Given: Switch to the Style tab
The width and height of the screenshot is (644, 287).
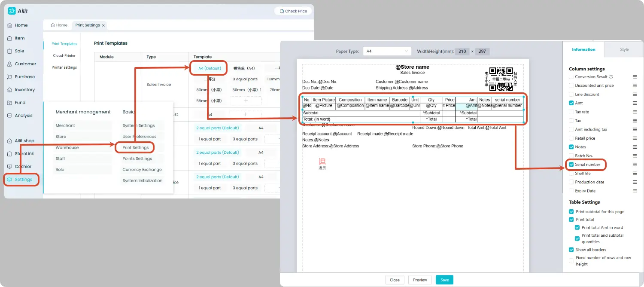Looking at the screenshot, I should pyautogui.click(x=624, y=49).
